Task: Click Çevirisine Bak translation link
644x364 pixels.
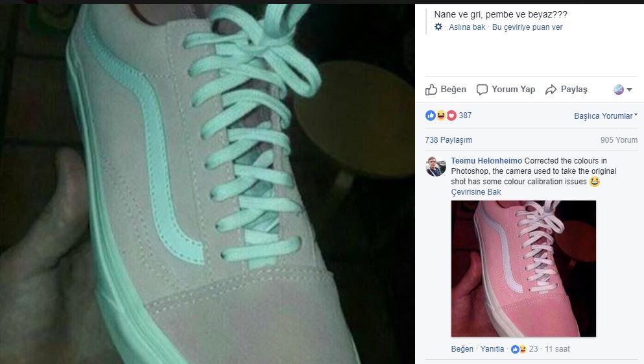Action: (476, 192)
